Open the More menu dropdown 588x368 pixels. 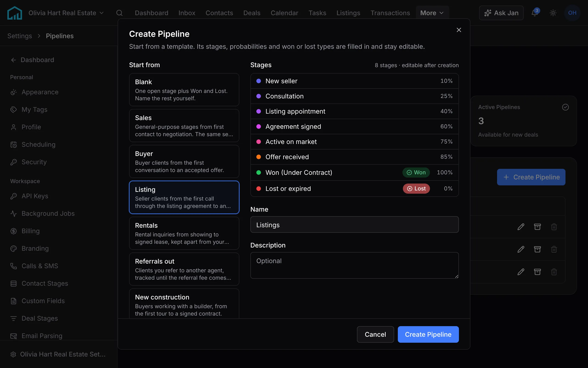(432, 13)
